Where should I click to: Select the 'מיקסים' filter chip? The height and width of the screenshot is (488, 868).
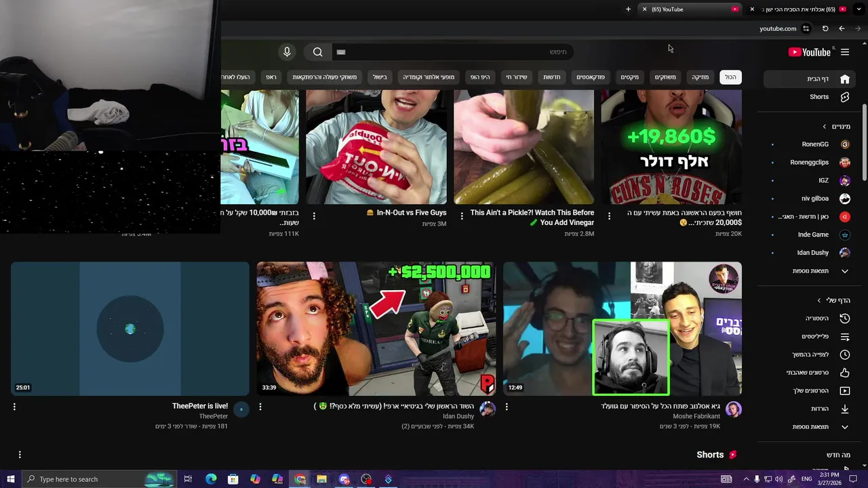(x=630, y=77)
